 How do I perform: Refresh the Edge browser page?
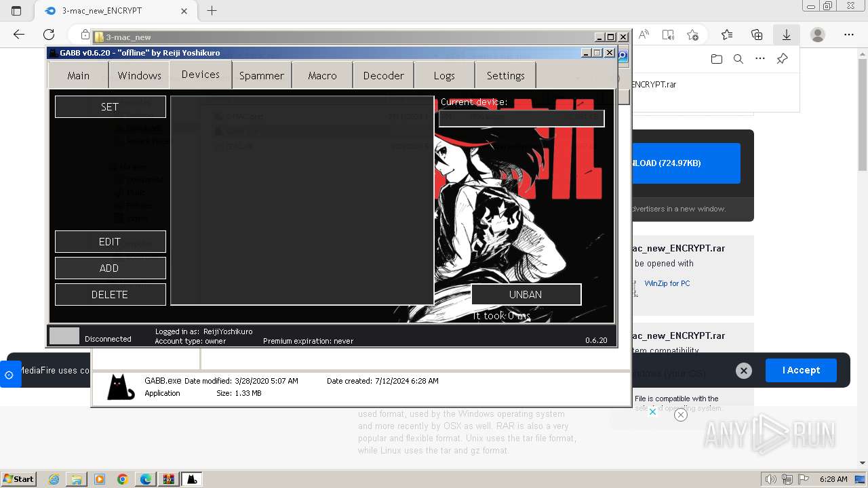pos(49,35)
